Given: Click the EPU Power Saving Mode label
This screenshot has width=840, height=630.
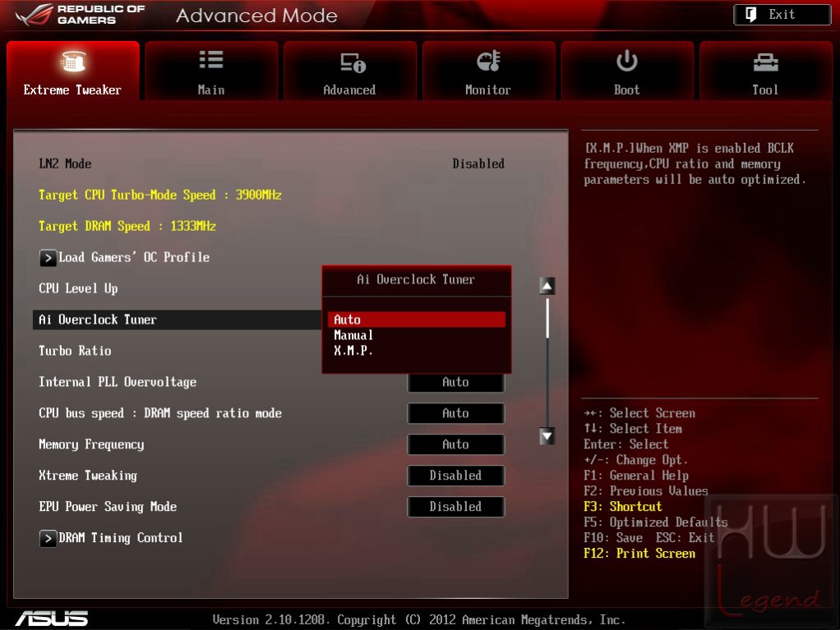Looking at the screenshot, I should [108, 506].
